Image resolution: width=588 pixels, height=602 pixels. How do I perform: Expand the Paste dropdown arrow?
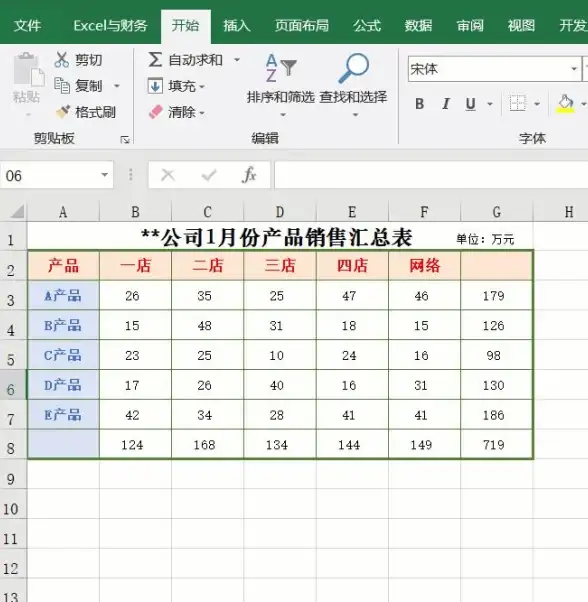28,114
